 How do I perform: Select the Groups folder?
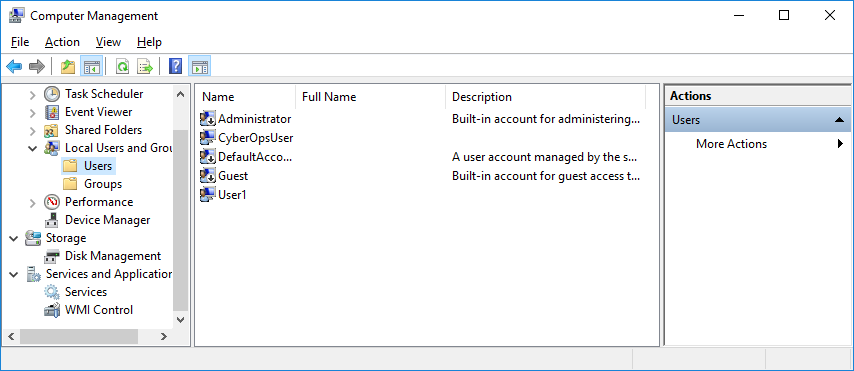click(x=103, y=184)
